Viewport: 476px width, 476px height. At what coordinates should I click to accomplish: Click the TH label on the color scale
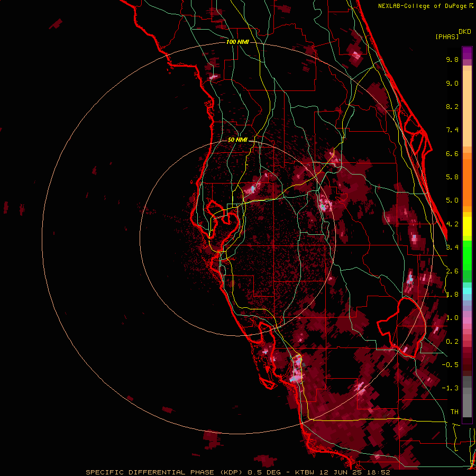coord(454,412)
